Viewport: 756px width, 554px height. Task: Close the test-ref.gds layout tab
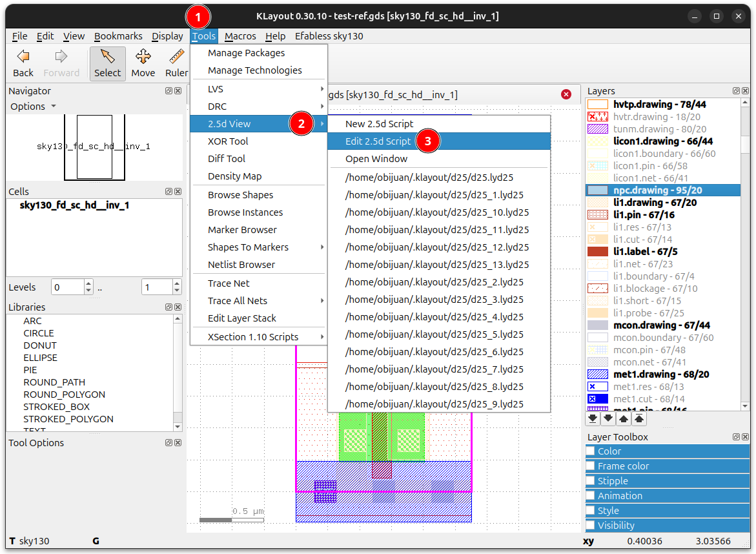566,94
